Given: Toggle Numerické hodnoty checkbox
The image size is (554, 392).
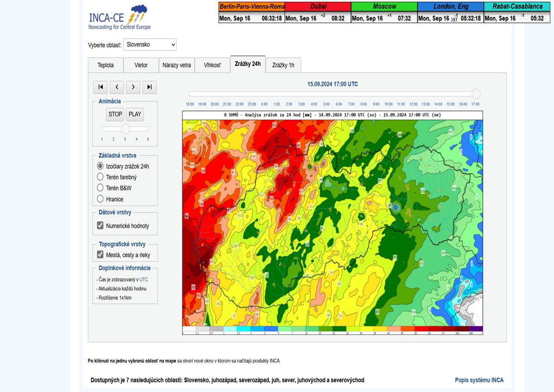Looking at the screenshot, I should 100,226.
